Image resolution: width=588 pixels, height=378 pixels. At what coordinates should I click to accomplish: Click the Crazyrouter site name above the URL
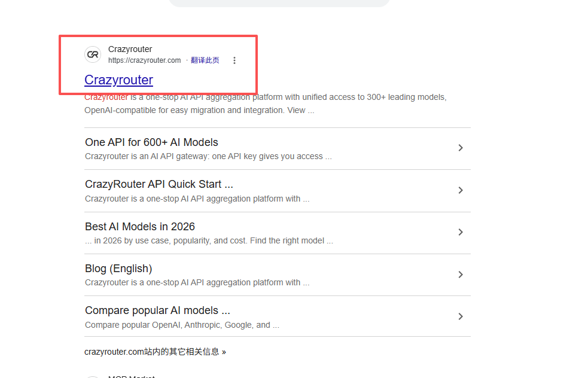click(x=130, y=49)
